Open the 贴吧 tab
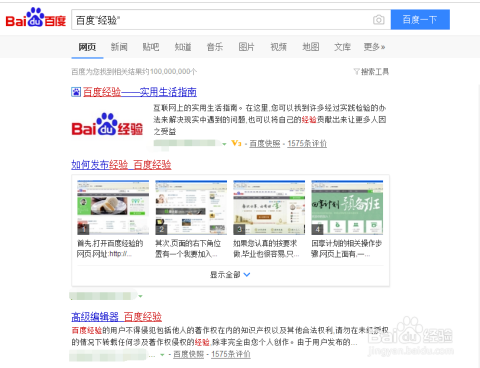 (x=151, y=47)
